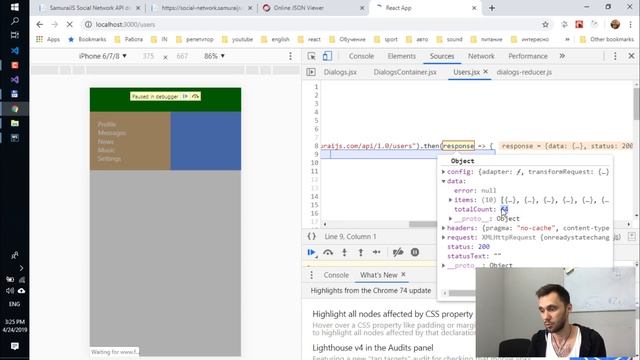Open the Windows Start menu

pos(15,7)
